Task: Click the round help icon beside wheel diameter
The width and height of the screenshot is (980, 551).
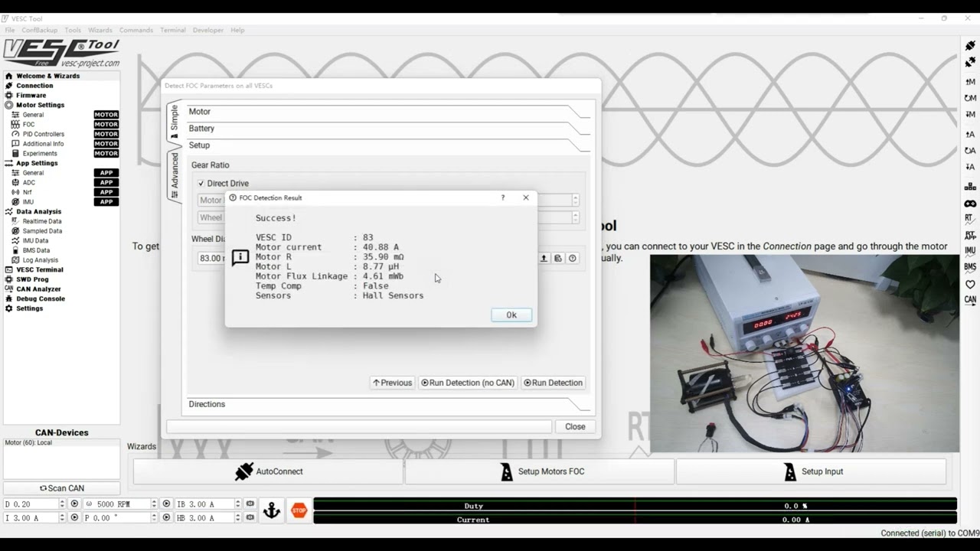Action: [572, 258]
